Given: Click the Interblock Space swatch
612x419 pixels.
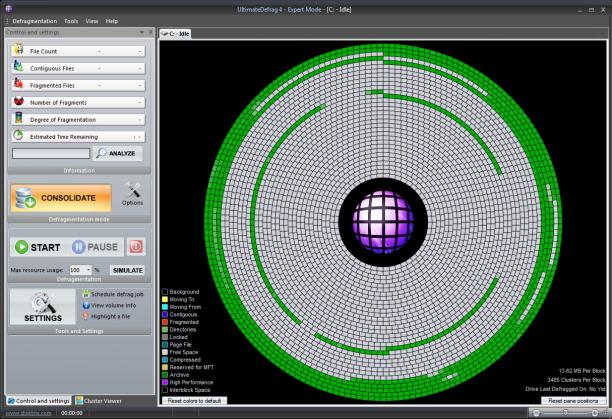Looking at the screenshot, I should [165, 390].
